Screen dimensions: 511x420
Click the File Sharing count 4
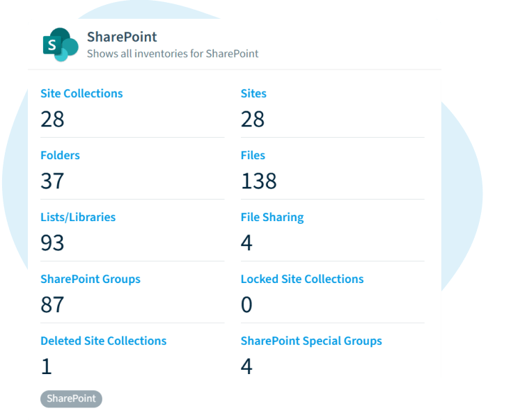pyautogui.click(x=246, y=243)
